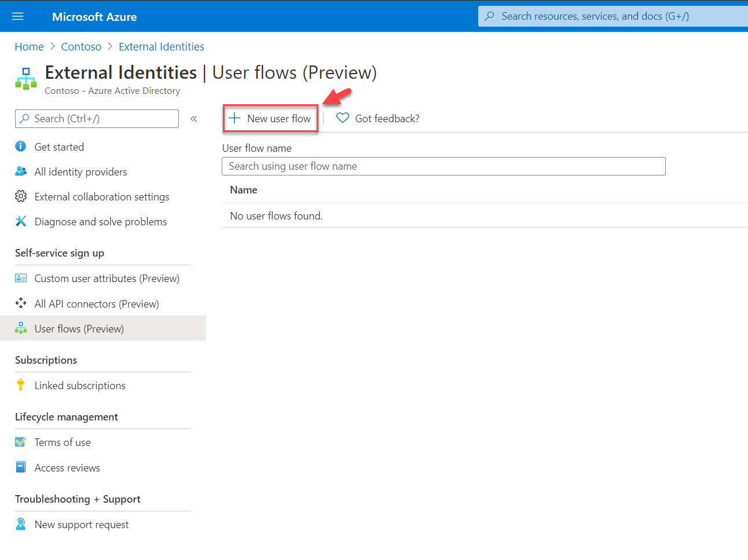Click the Get started info icon
Image resolution: width=748 pixels, height=560 pixels.
(x=21, y=146)
